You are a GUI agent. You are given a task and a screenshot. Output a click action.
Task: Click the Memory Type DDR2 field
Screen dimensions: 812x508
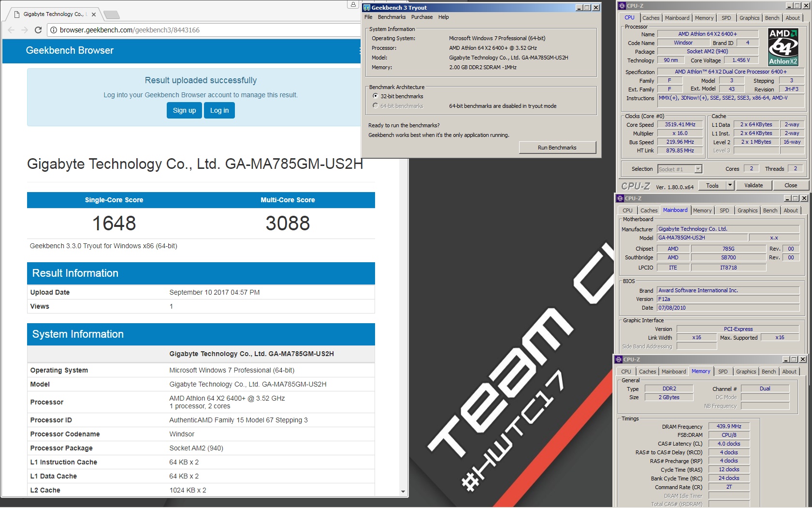[x=669, y=388]
